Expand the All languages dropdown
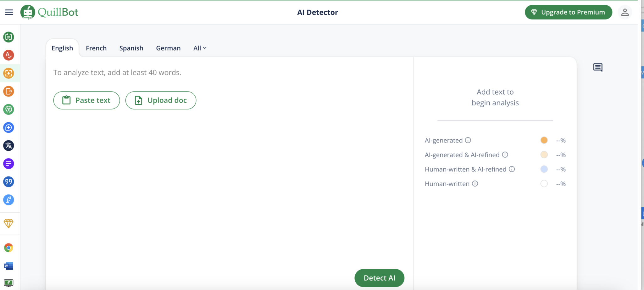Image resolution: width=644 pixels, height=290 pixels. [200, 48]
